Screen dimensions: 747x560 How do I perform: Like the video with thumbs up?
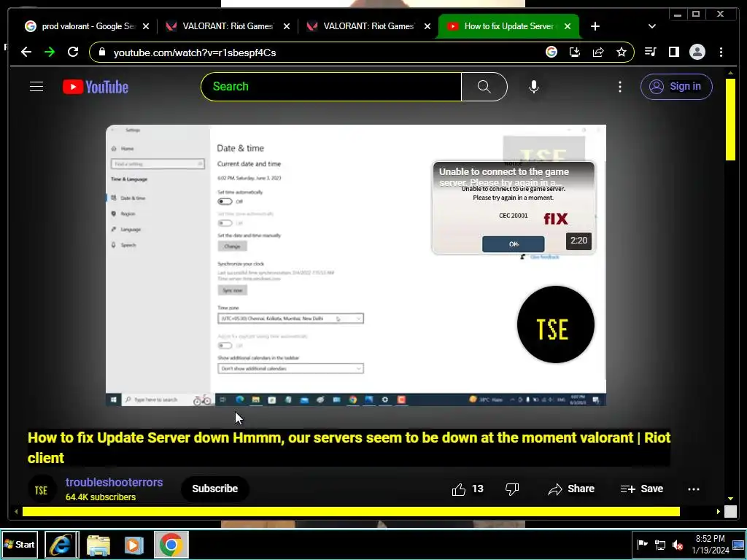click(x=458, y=489)
